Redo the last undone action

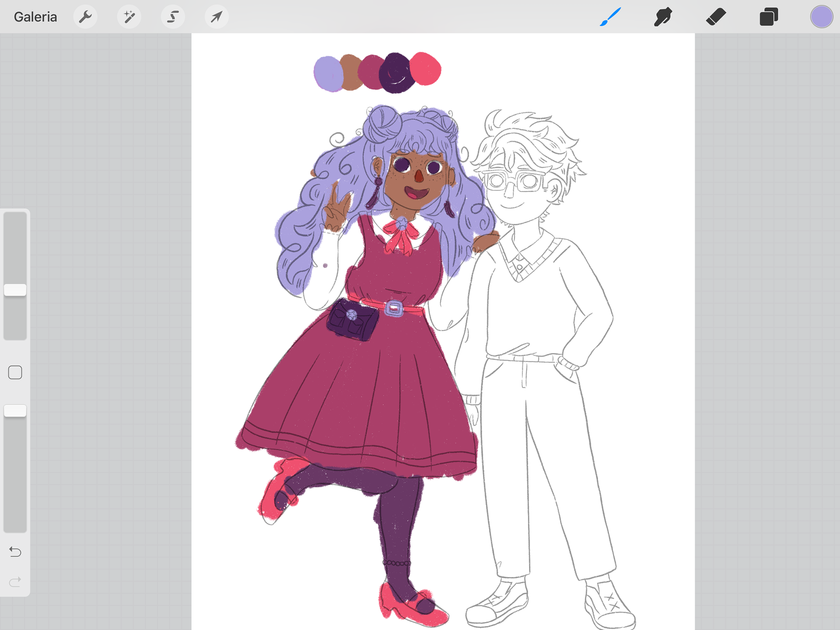15,582
